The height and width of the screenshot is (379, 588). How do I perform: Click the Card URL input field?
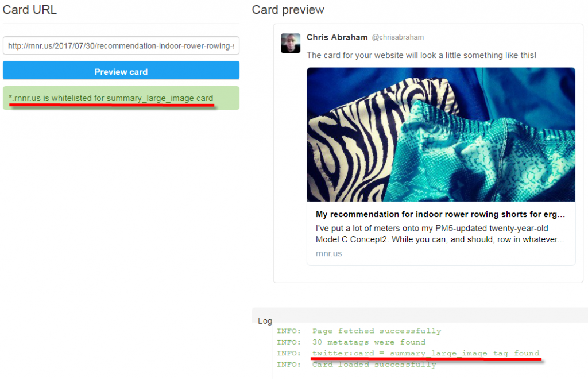click(x=121, y=46)
